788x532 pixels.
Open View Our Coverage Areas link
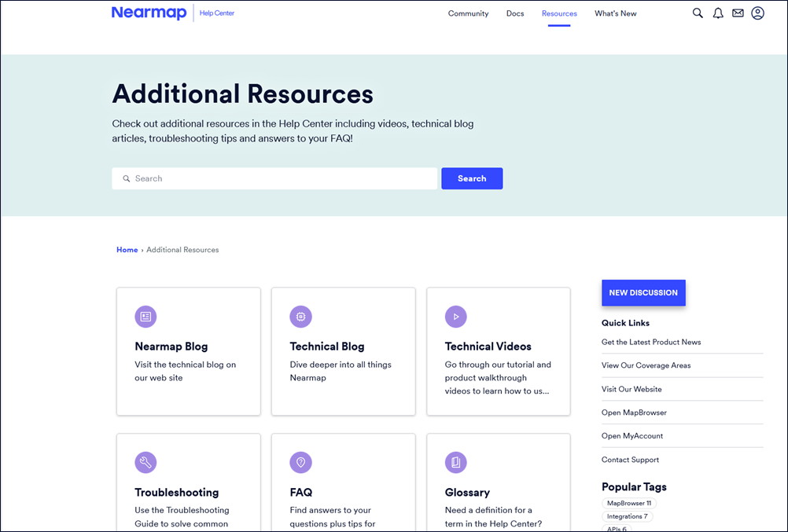(x=646, y=365)
